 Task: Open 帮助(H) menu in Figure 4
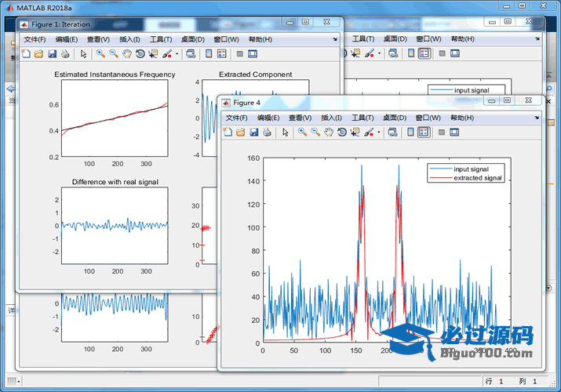462,118
